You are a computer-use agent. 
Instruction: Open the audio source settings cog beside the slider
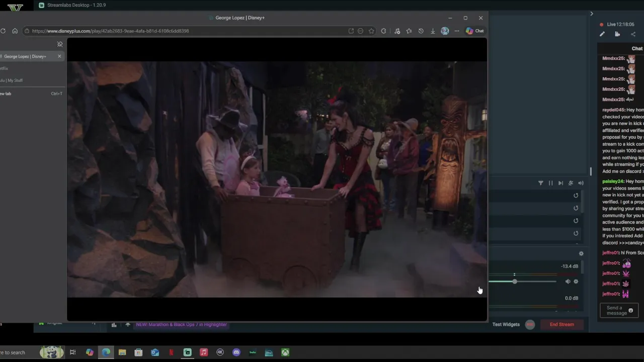[x=576, y=282]
